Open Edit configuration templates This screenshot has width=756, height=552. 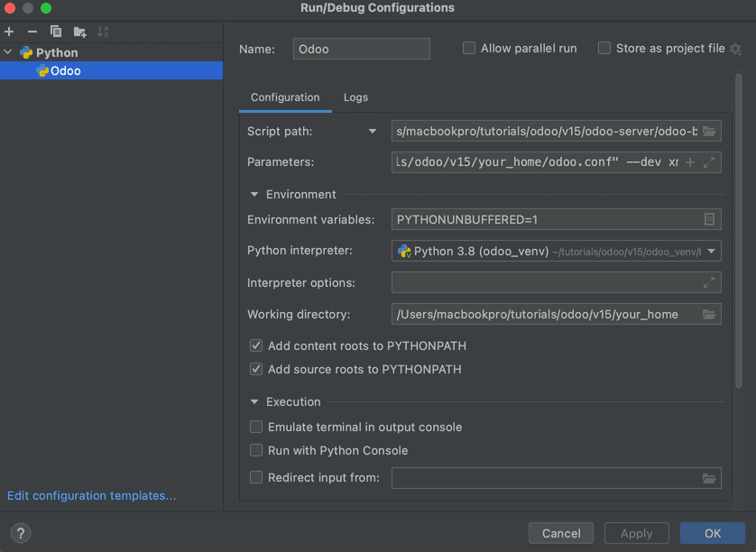point(90,495)
